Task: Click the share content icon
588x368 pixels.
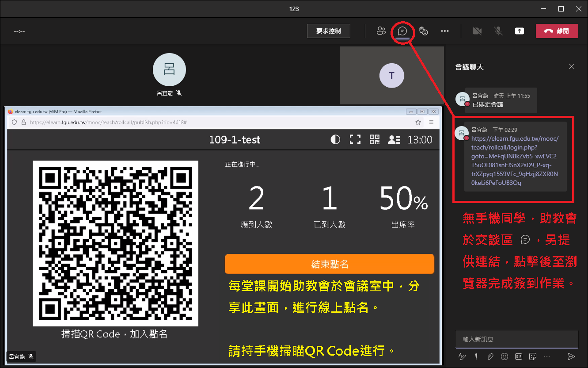Action: point(520,31)
